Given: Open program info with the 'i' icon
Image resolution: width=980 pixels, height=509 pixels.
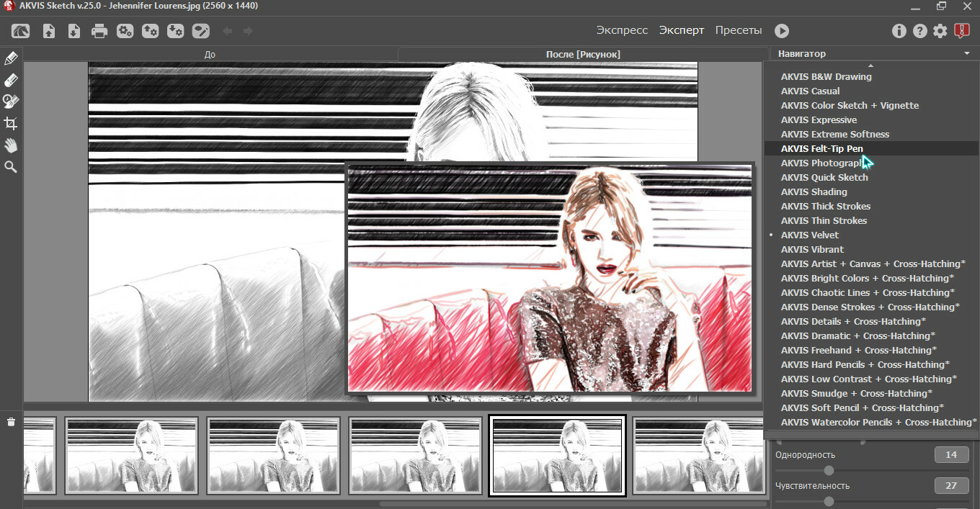Looking at the screenshot, I should tap(899, 31).
